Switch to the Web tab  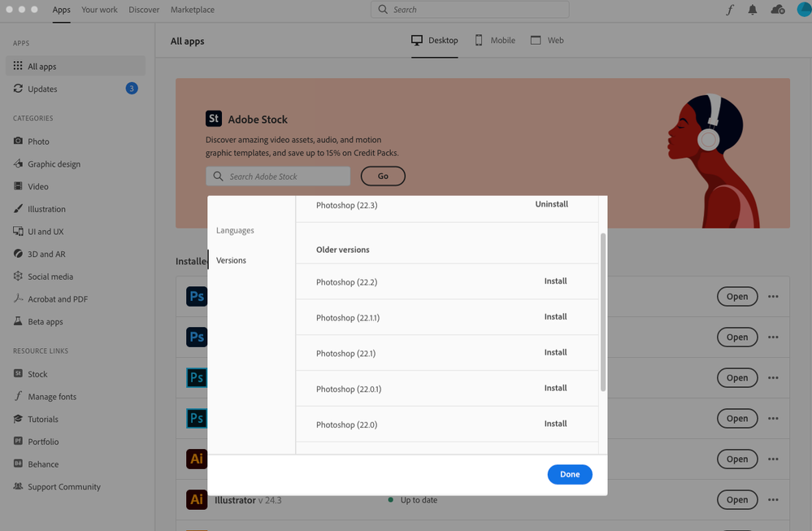coord(547,41)
